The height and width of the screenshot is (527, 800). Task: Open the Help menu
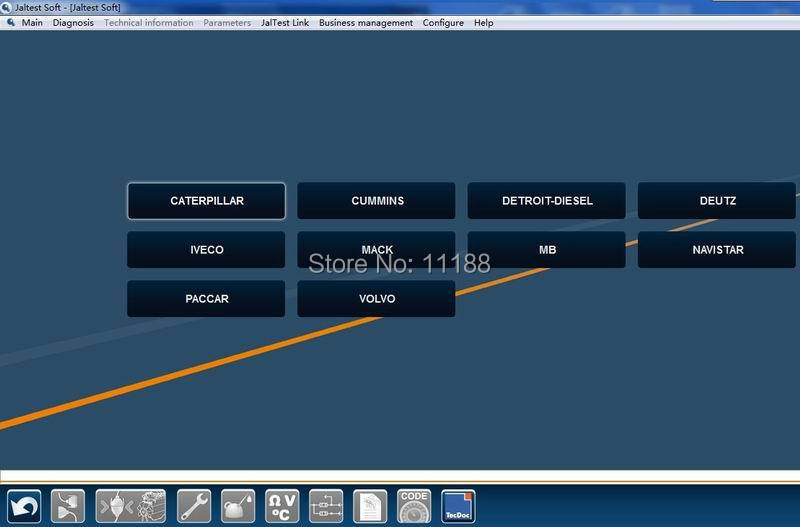[x=483, y=22]
